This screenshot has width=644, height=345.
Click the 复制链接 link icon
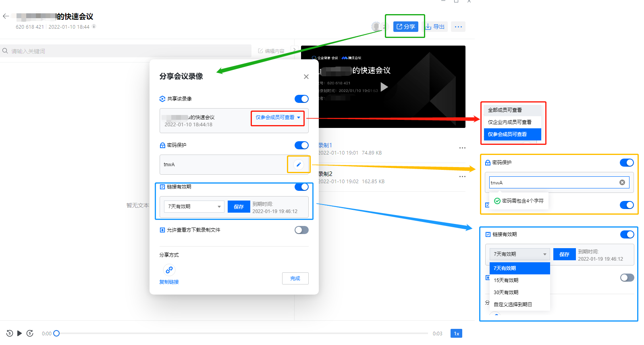tap(169, 270)
